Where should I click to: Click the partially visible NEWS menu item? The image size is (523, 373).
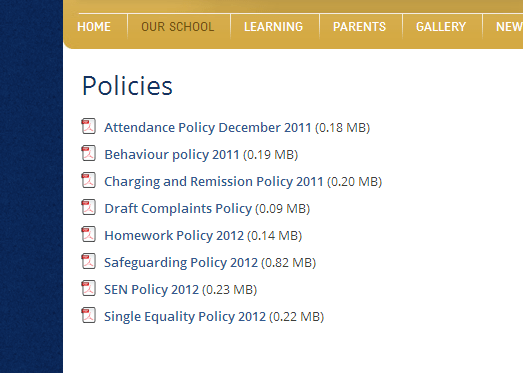[x=509, y=27]
